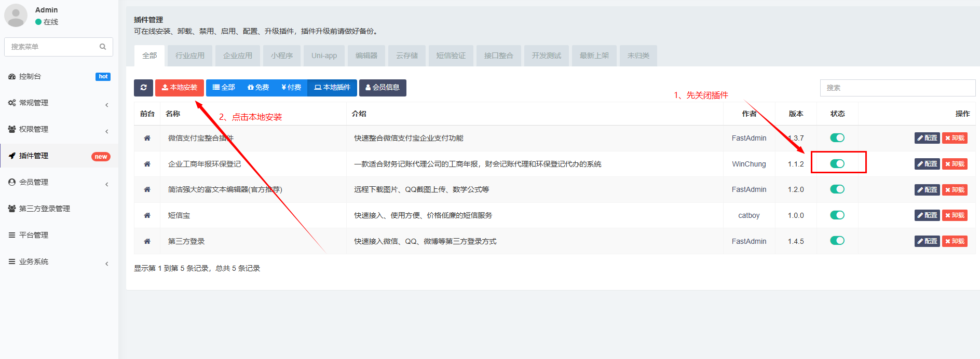This screenshot has height=359, width=980.
Task: Click the 搜索菜单 input field
Action: pos(52,47)
